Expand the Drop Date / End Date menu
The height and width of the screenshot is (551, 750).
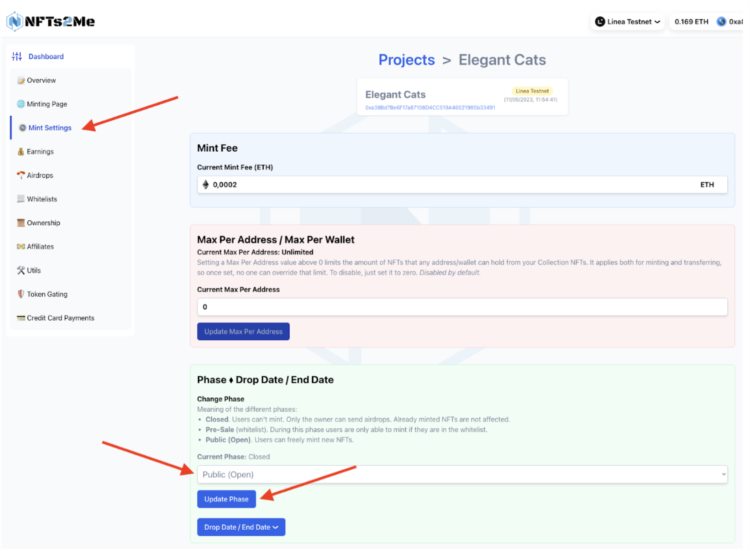[240, 527]
